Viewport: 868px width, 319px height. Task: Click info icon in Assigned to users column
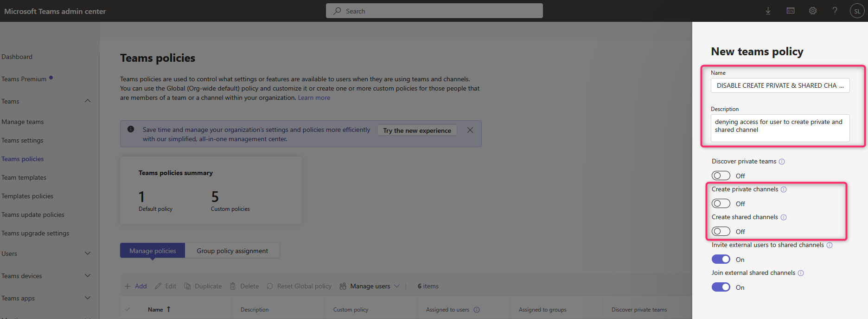coord(477,310)
